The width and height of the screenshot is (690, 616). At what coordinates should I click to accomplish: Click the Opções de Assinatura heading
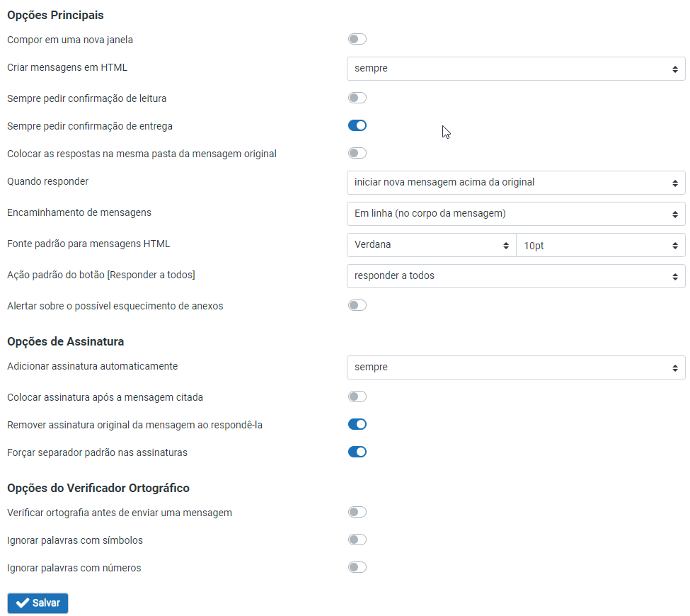[66, 342]
